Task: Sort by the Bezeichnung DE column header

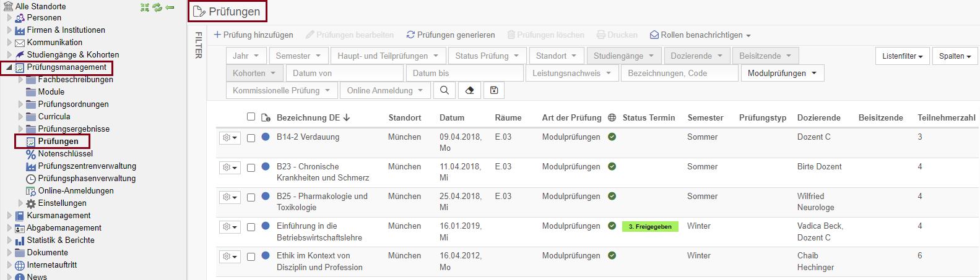Action: pos(313,117)
